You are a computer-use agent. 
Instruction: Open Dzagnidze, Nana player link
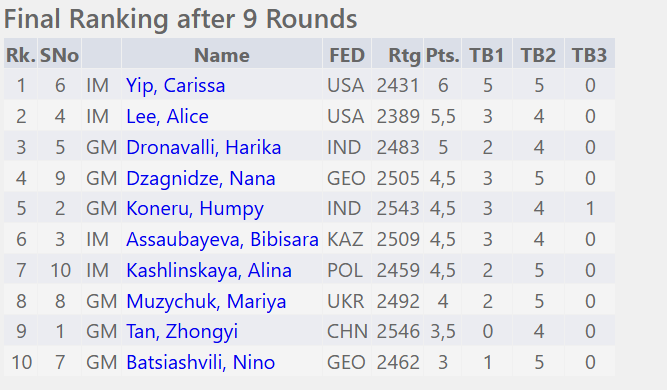coord(200,178)
